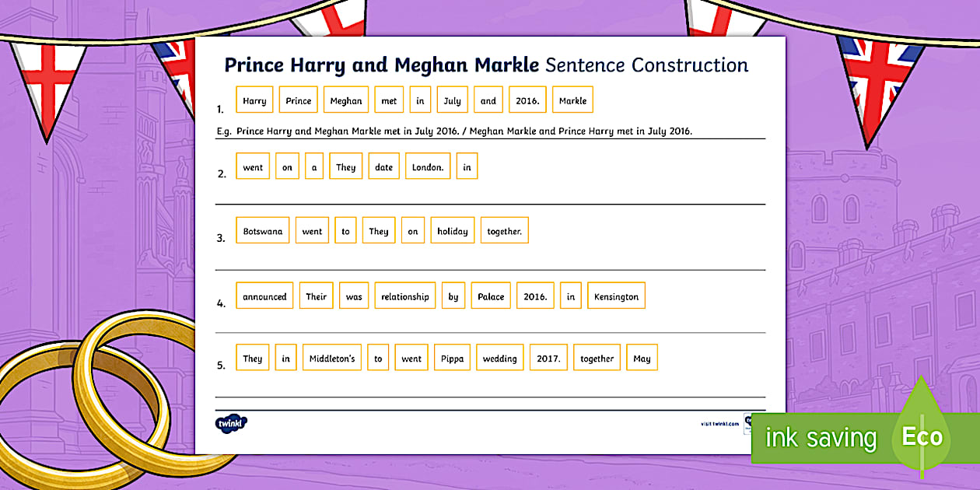Click the 'relationship' word card
Image resolution: width=980 pixels, height=490 pixels.
click(x=405, y=296)
